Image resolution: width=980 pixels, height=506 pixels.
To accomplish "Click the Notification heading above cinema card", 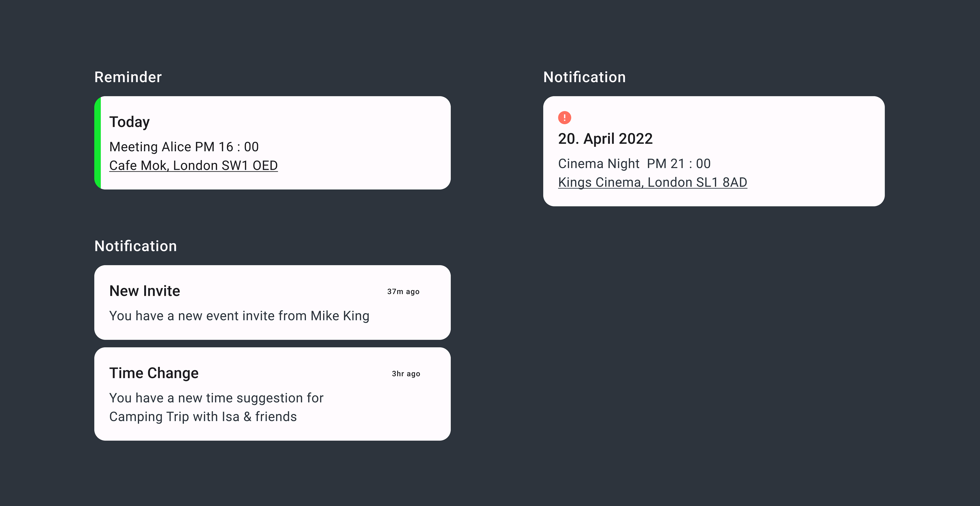I will (x=584, y=77).
